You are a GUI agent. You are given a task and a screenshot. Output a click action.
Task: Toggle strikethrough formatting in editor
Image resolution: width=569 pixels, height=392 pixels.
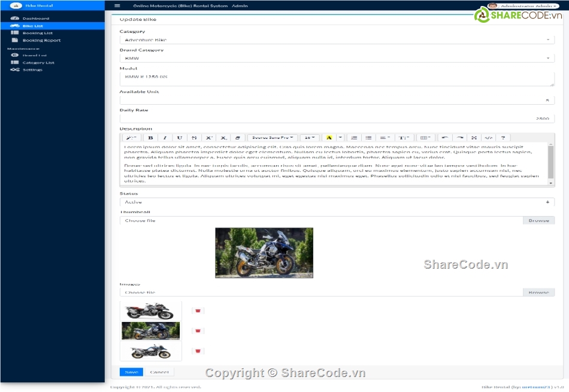[x=194, y=138]
